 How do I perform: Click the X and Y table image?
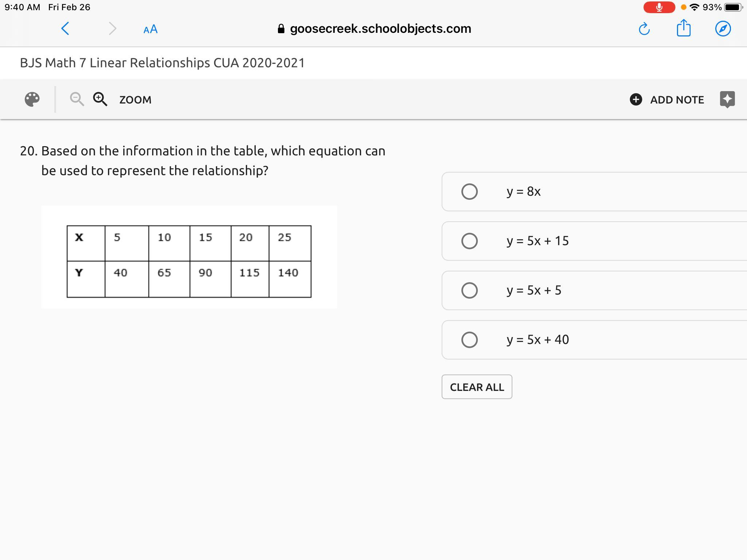189,261
